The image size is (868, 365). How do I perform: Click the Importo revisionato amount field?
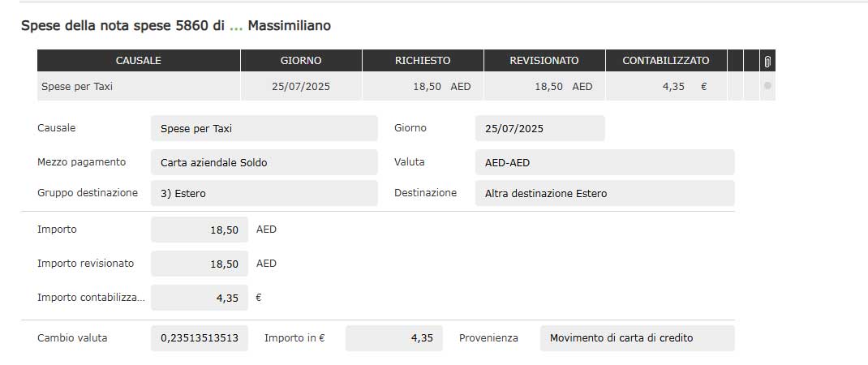pyautogui.click(x=200, y=264)
